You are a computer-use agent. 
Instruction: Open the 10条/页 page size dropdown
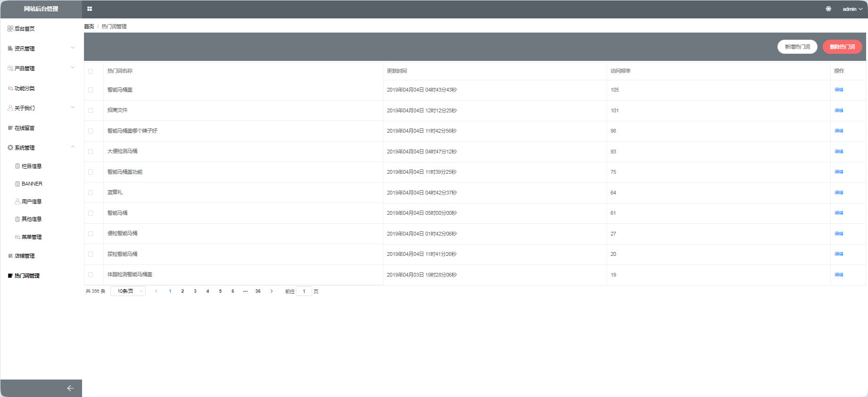128,291
